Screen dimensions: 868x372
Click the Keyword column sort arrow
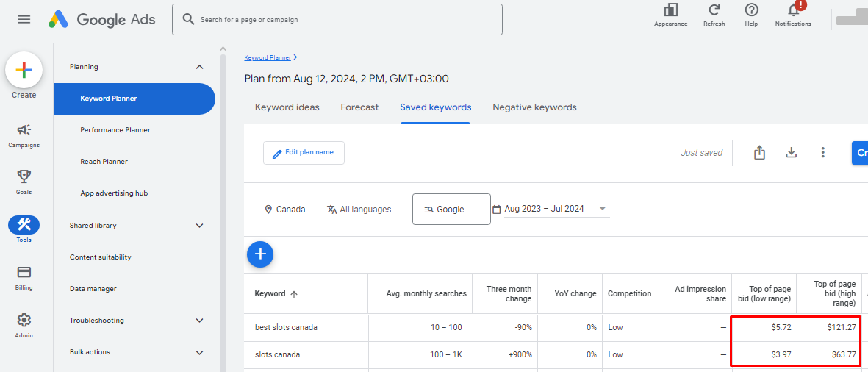294,294
